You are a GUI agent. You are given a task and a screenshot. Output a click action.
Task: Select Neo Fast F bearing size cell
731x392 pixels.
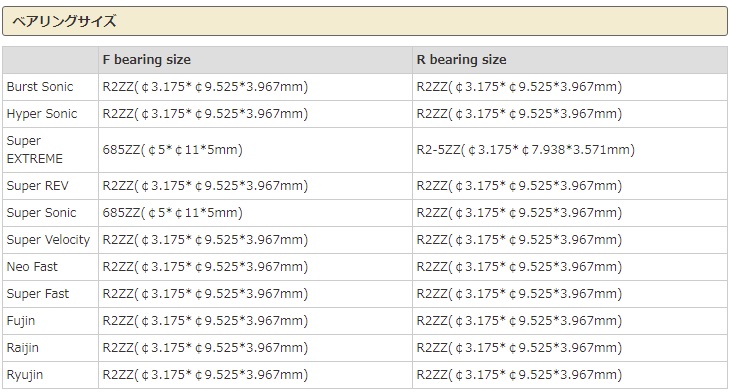pos(255,267)
